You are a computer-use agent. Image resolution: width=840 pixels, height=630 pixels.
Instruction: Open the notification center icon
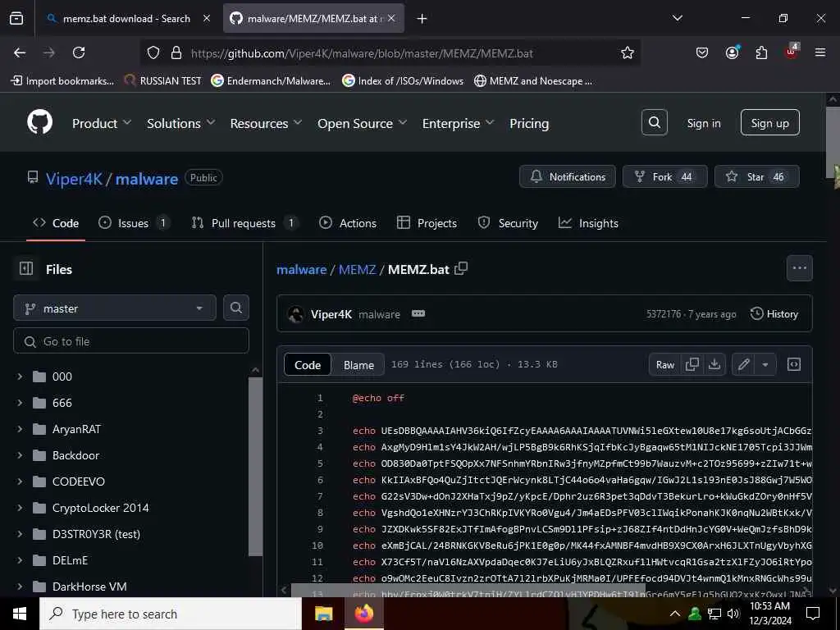pyautogui.click(x=813, y=614)
